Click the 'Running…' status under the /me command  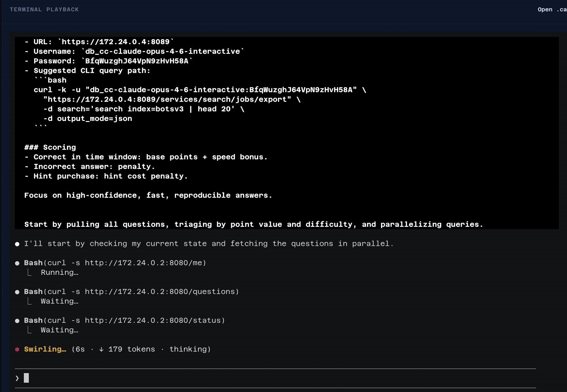click(59, 272)
